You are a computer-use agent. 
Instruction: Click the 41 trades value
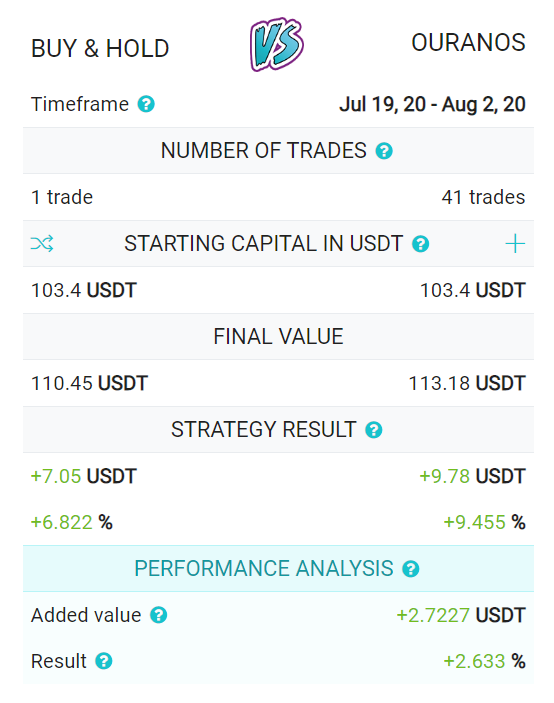pos(483,197)
